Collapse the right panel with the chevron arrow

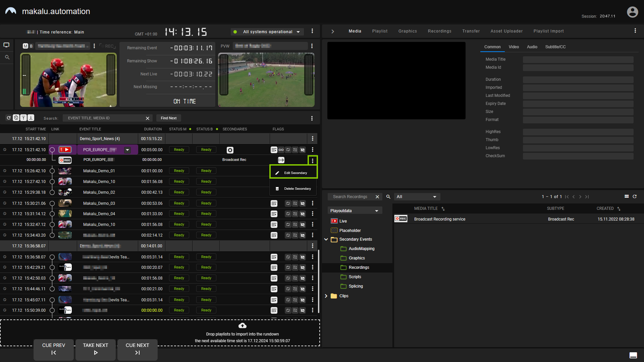(333, 31)
